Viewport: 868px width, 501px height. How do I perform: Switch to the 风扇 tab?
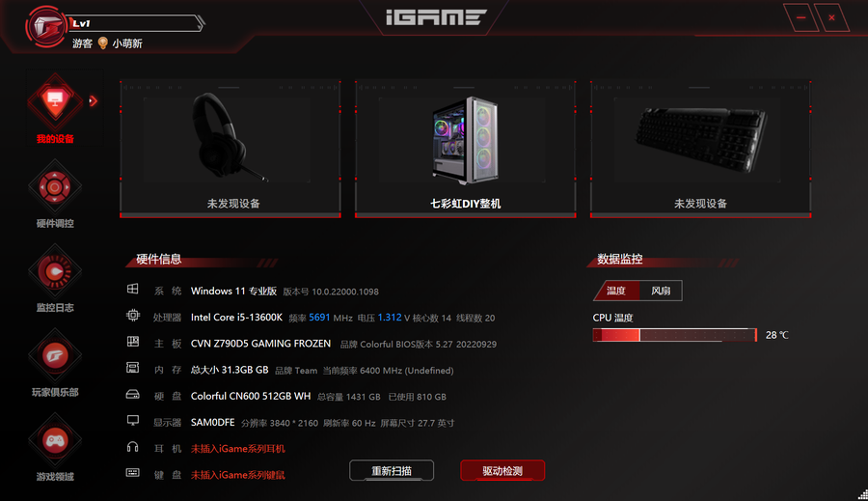click(x=661, y=291)
